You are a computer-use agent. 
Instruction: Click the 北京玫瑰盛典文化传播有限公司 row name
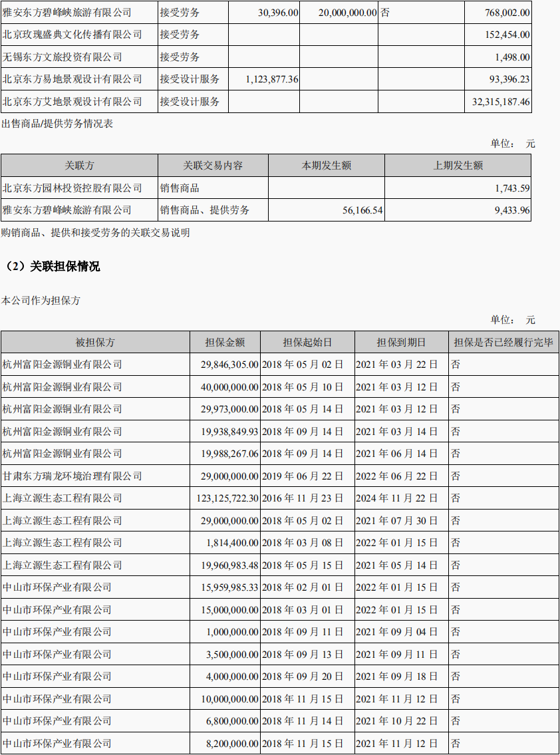point(72,35)
